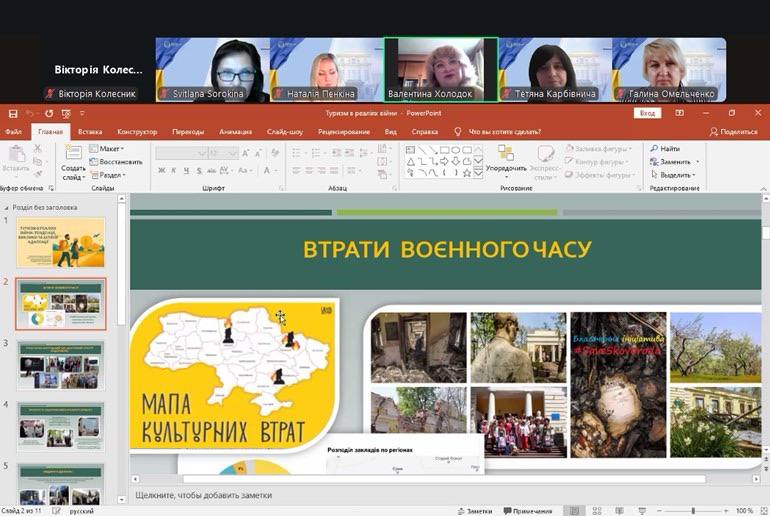
Task: Save the presentation from the quick access toolbar
Action: [x=11, y=113]
